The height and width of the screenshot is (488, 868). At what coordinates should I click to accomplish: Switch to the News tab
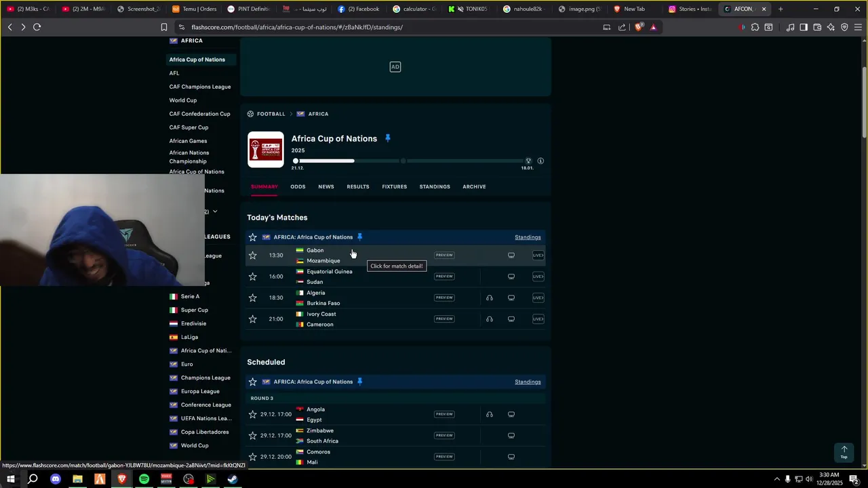tap(326, 186)
